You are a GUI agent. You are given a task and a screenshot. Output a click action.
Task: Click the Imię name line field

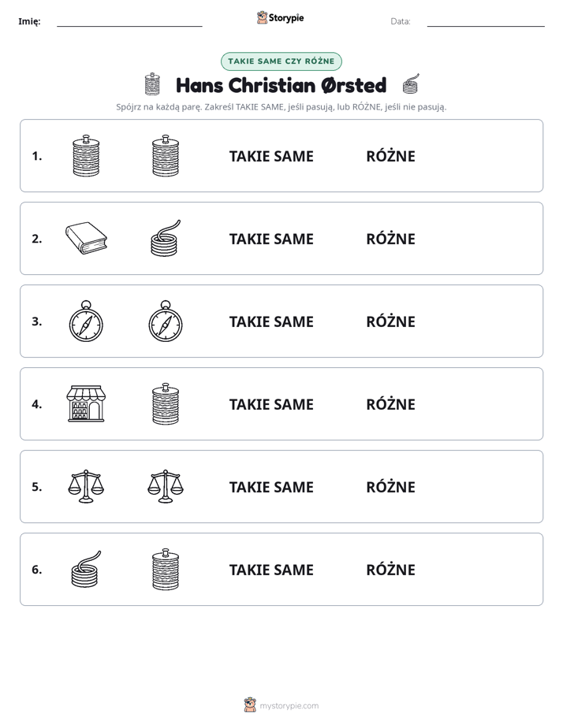129,21
